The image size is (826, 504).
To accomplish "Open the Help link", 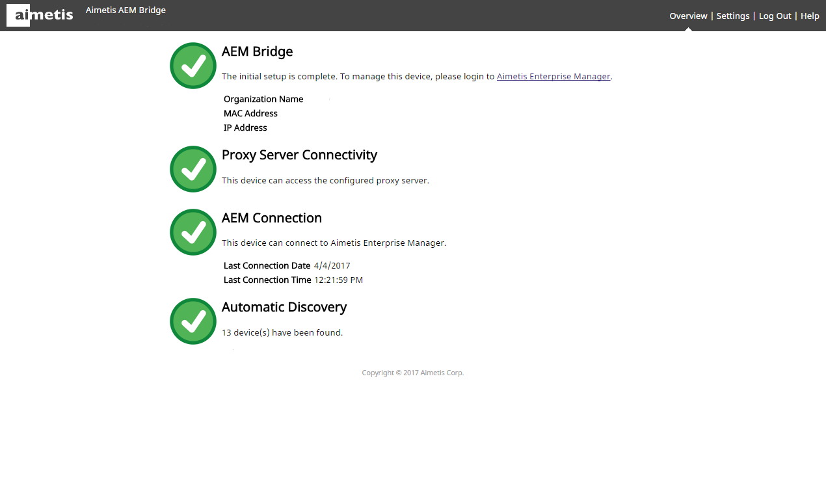I will click(x=810, y=16).
